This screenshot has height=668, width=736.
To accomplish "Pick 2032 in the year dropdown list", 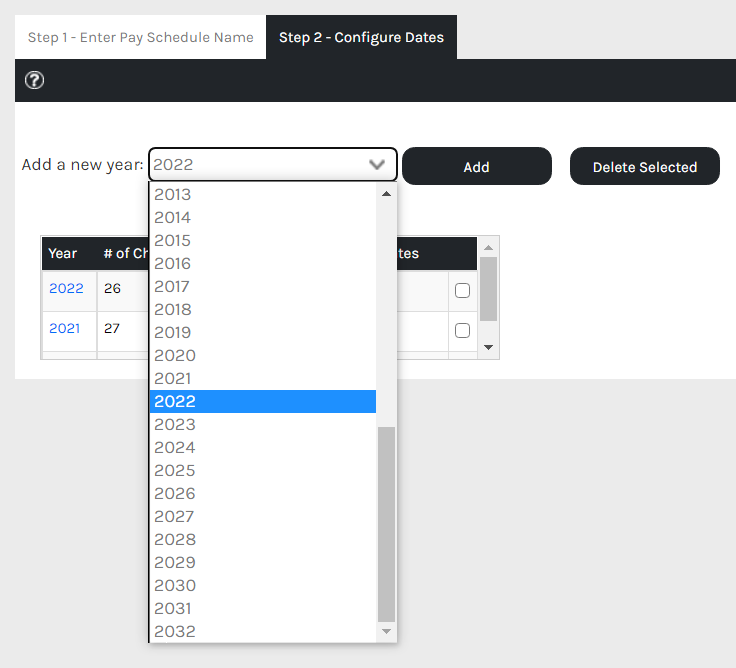I will tap(263, 631).
